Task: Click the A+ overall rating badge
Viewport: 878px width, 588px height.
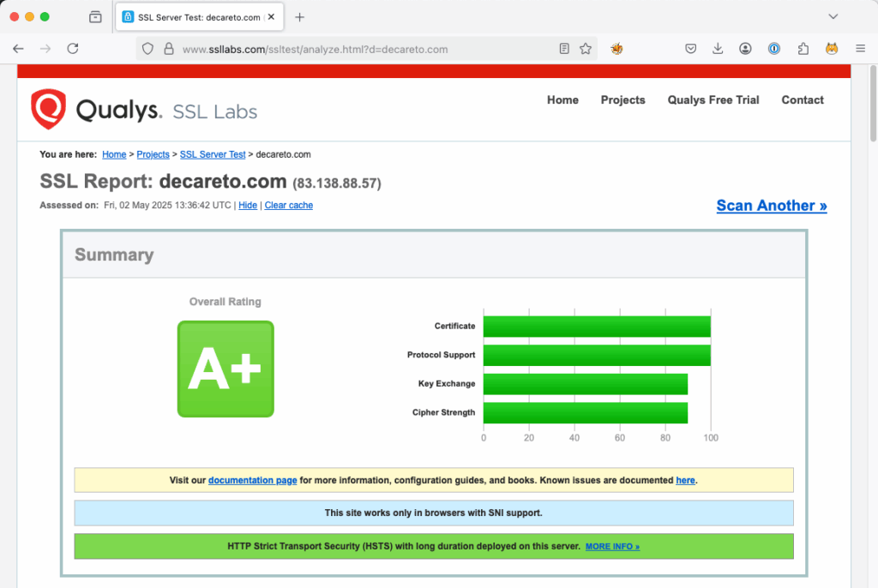Action: [x=226, y=369]
